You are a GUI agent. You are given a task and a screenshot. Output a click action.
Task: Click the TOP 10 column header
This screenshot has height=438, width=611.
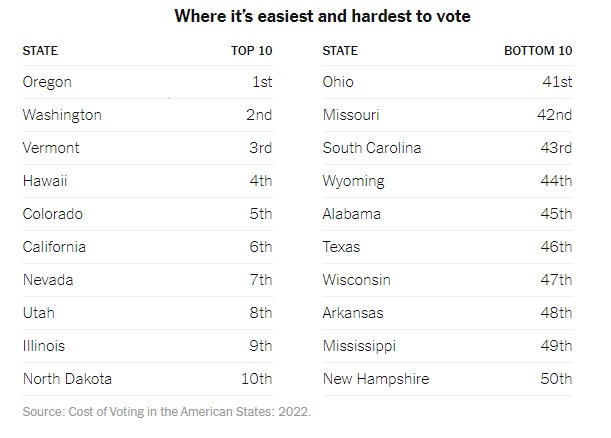coord(250,50)
